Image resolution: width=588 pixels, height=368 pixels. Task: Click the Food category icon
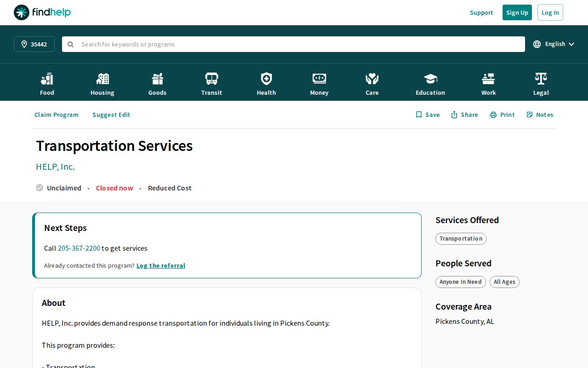pyautogui.click(x=47, y=79)
